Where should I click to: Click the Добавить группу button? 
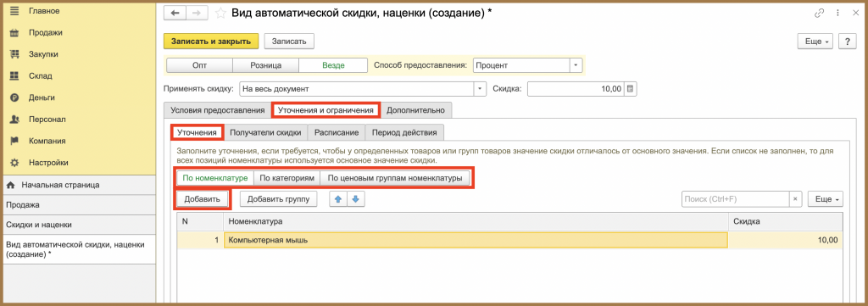(x=278, y=199)
